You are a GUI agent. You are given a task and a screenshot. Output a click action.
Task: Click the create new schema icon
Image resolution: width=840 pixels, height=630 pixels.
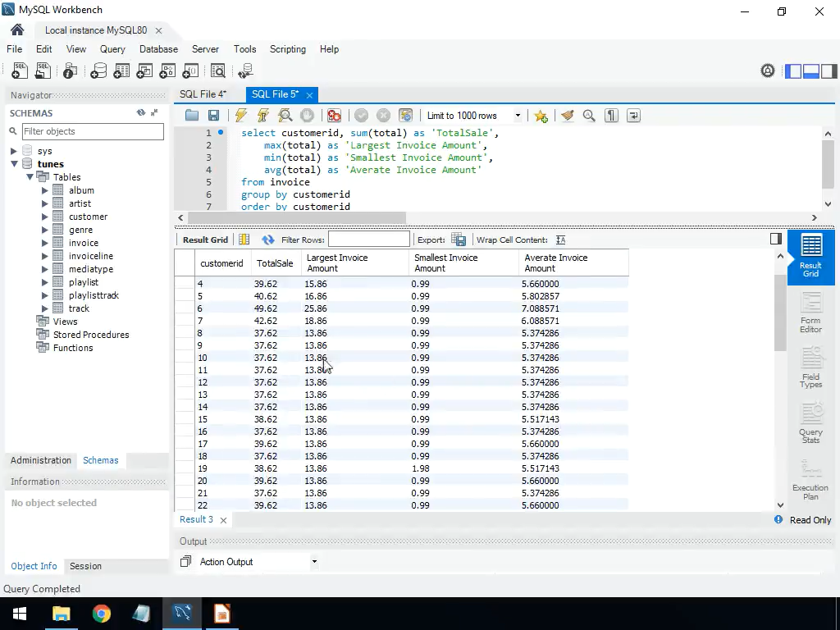(98, 71)
